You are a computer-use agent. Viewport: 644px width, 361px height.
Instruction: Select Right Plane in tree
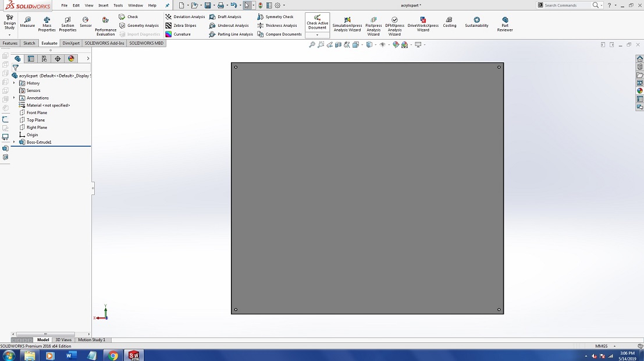[x=37, y=128]
